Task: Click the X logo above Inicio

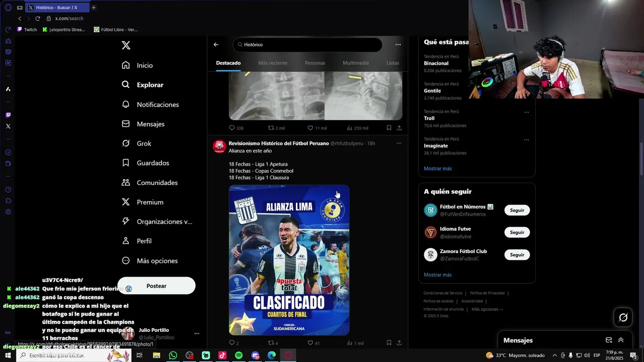Action: pyautogui.click(x=126, y=45)
